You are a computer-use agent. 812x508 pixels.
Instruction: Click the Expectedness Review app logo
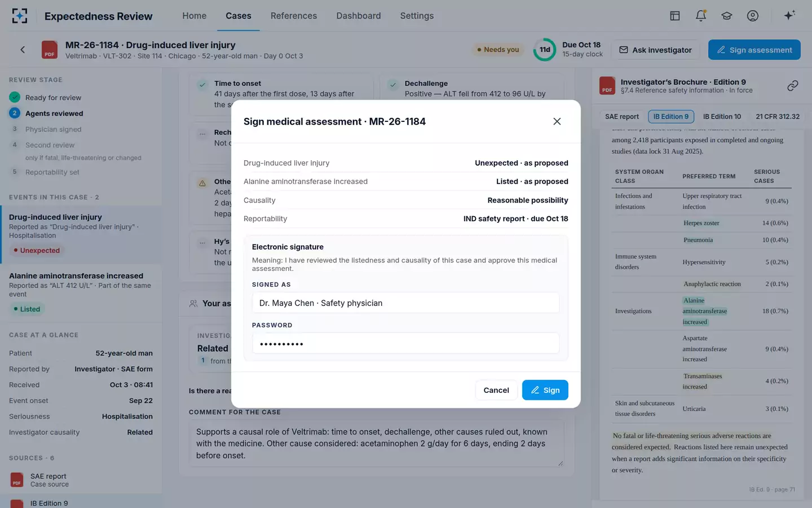tap(20, 16)
